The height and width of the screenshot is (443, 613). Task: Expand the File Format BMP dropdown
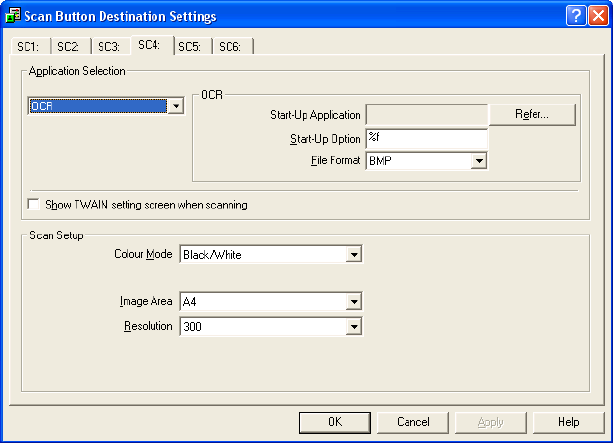point(478,160)
